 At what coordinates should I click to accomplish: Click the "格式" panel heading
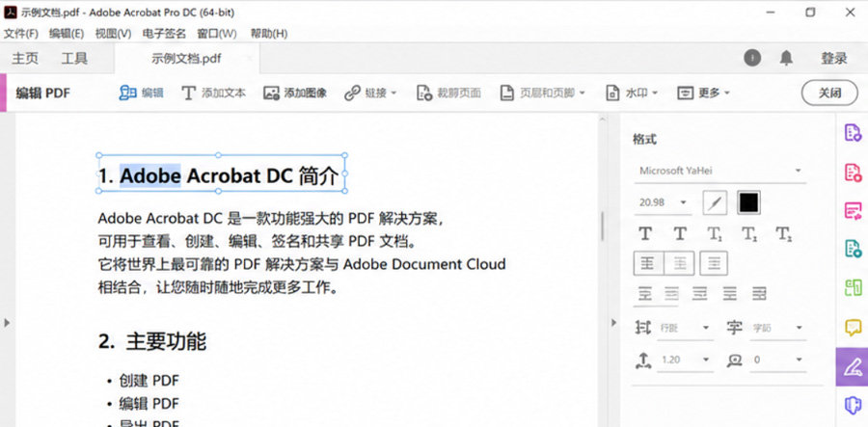tap(644, 140)
